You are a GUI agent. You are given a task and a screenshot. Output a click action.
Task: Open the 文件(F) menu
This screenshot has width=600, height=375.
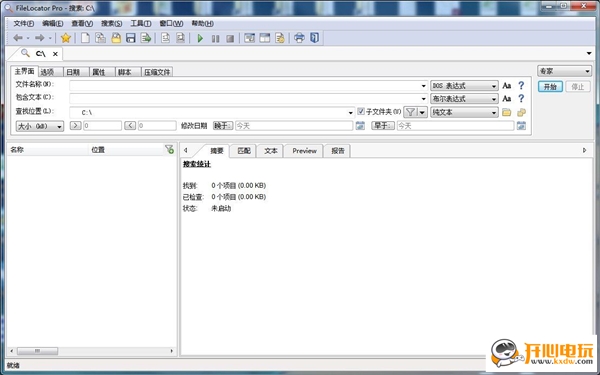point(24,24)
